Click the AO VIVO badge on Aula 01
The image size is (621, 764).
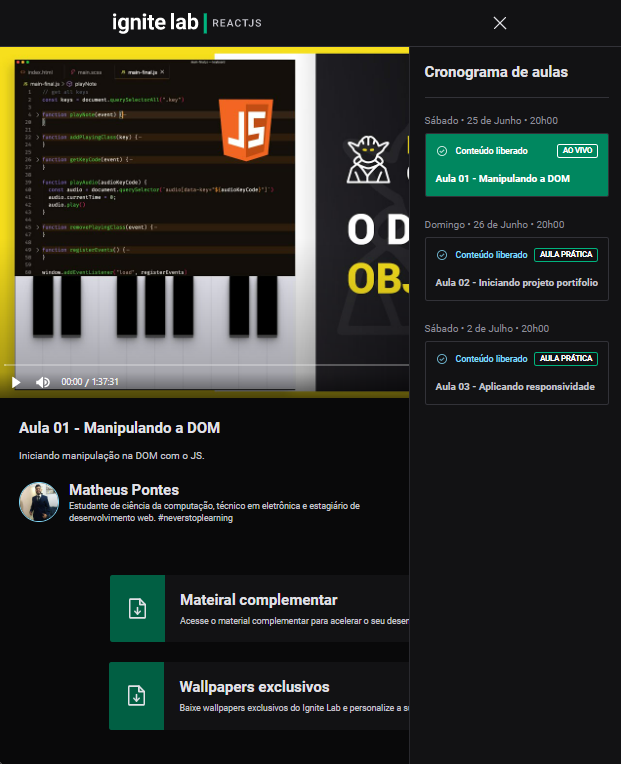coord(577,151)
